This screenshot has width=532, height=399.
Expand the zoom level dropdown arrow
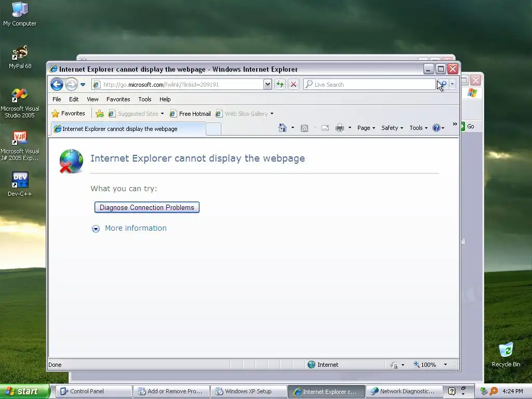coord(445,365)
